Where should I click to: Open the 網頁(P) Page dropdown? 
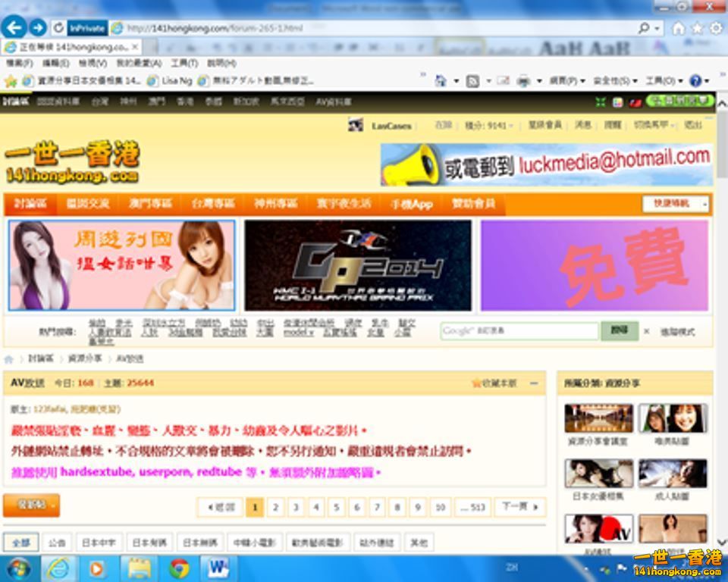click(x=567, y=81)
